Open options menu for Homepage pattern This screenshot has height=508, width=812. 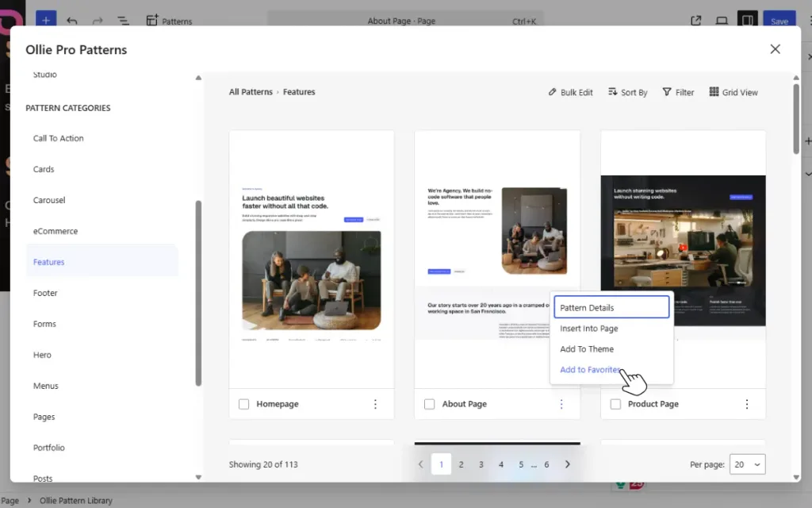tap(375, 404)
